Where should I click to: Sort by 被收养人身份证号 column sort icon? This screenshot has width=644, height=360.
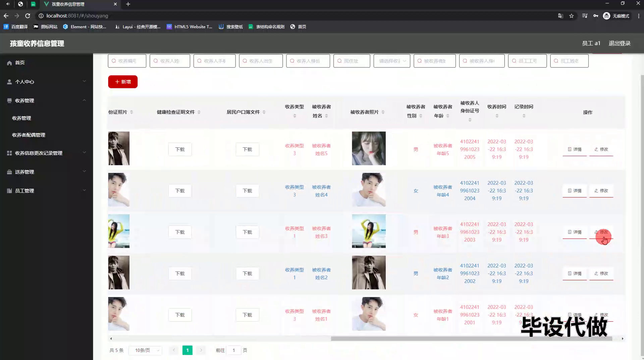click(x=470, y=120)
